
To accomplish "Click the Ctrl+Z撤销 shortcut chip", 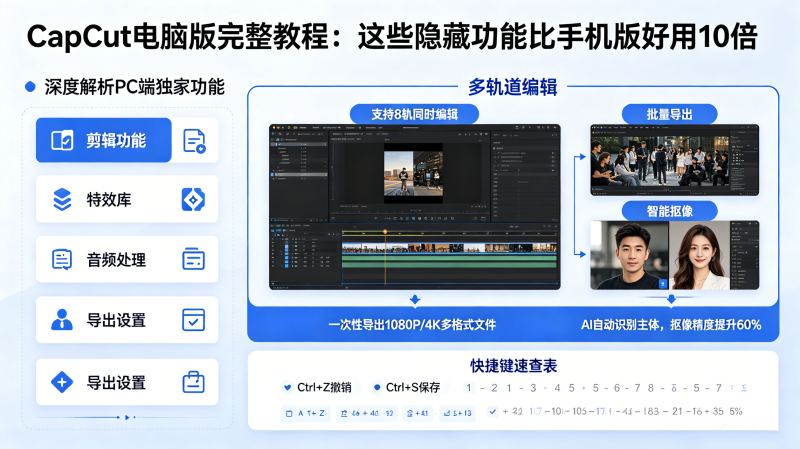I will point(320,388).
